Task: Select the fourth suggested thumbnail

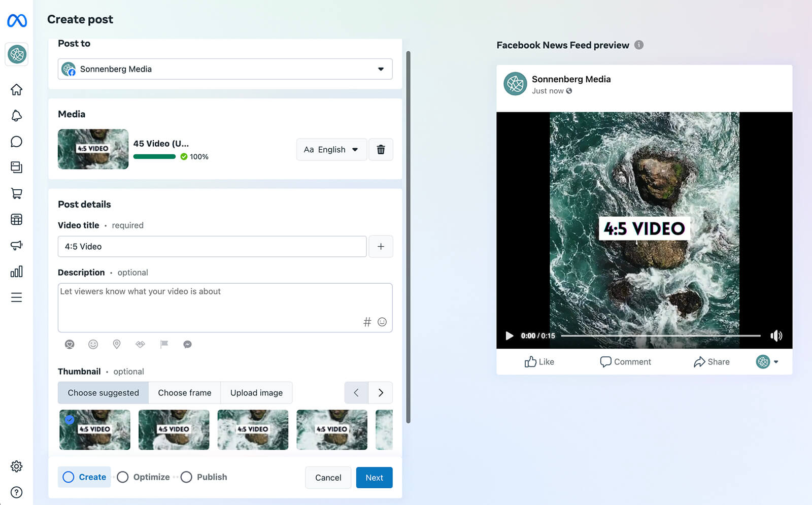Action: pos(332,430)
